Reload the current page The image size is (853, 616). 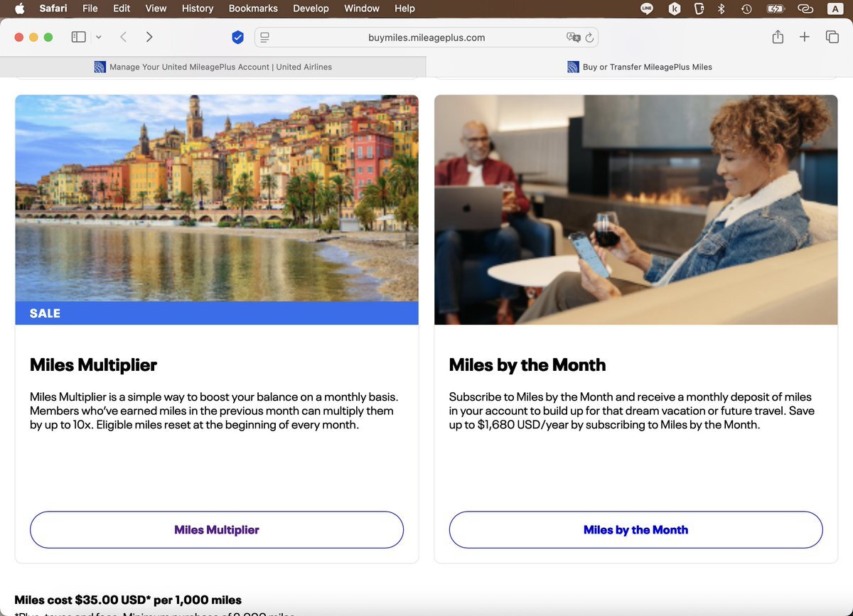point(590,38)
